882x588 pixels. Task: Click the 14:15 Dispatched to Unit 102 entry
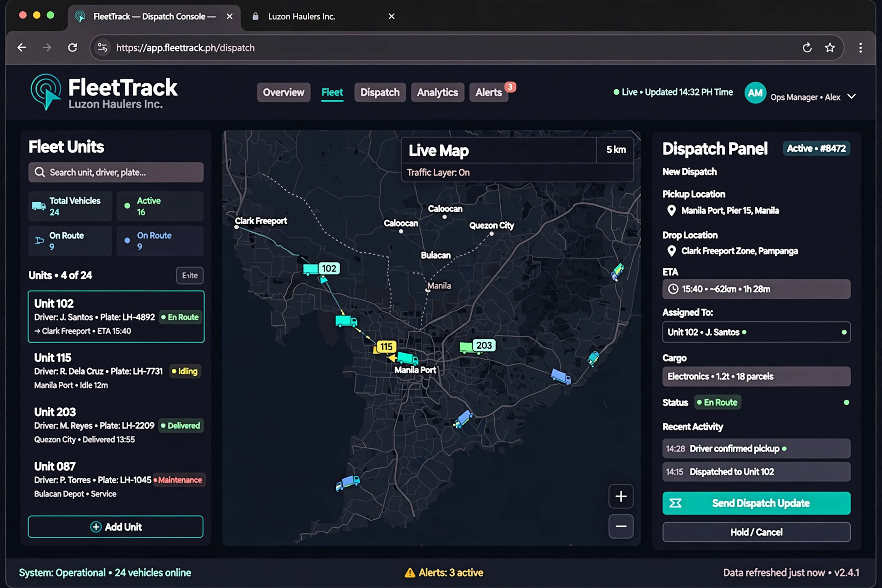[x=756, y=472]
